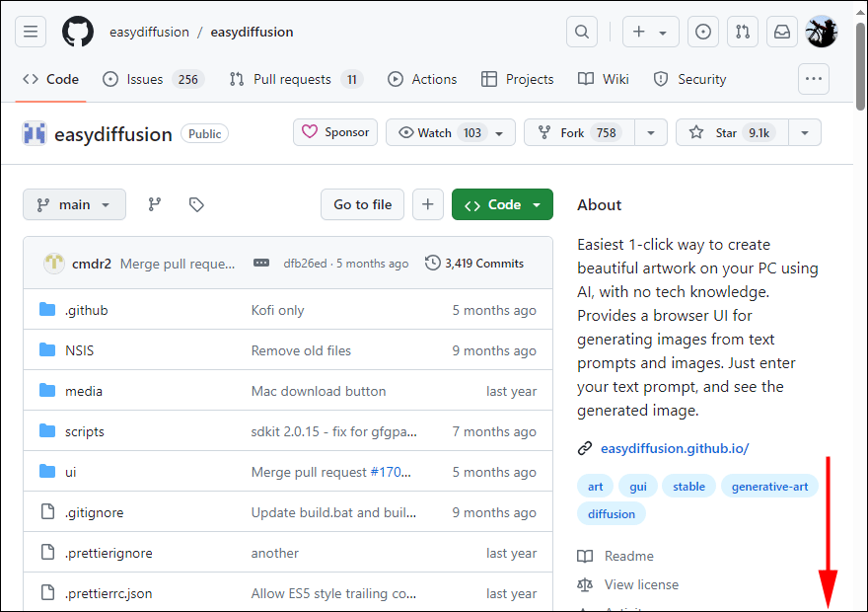868x612 pixels.
Task: Open the View license link
Action: [x=627, y=584]
